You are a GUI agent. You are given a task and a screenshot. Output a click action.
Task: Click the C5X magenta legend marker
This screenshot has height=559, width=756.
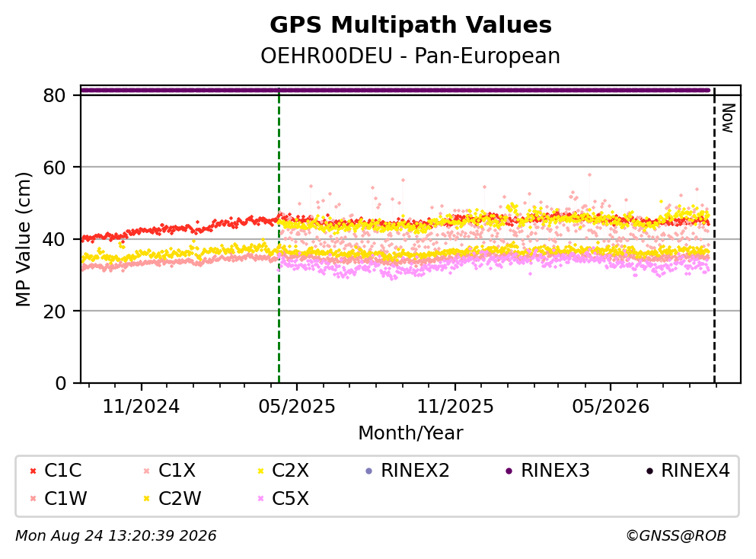[261, 499]
